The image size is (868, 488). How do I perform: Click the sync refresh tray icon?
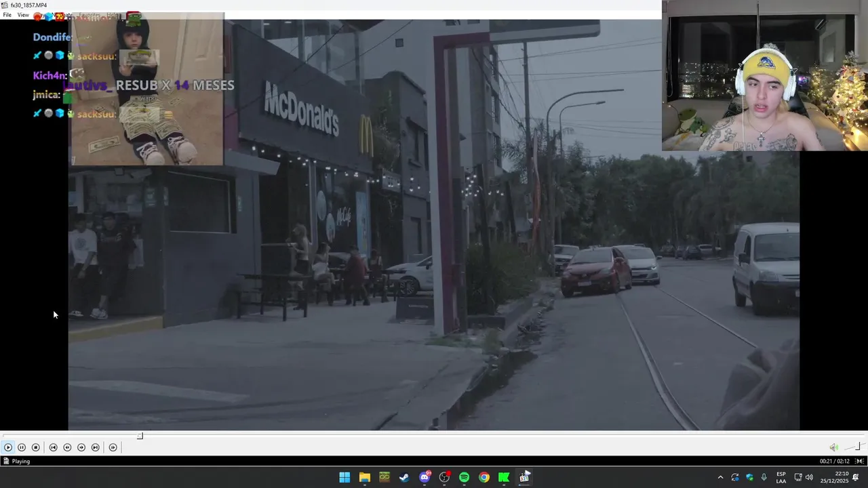pos(735,477)
